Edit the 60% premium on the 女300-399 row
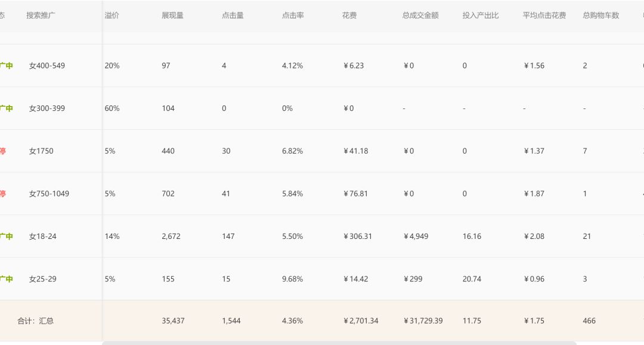The width and height of the screenshot is (644, 345). [x=112, y=108]
